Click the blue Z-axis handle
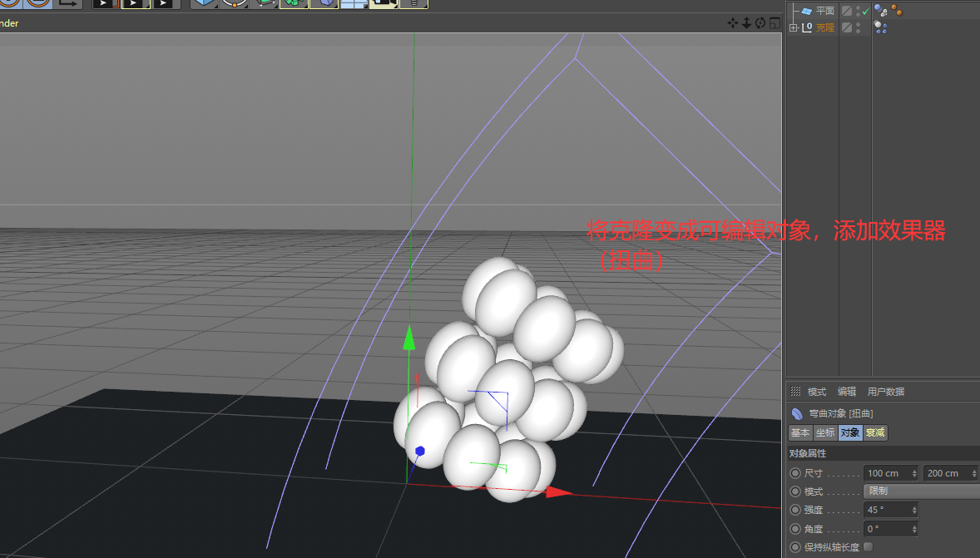The width and height of the screenshot is (980, 558). coord(420,451)
